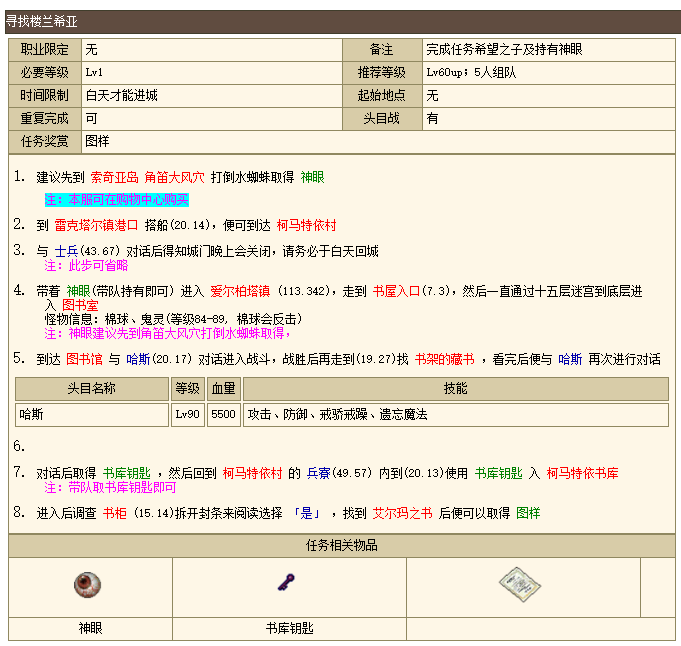Image resolution: width=681 pixels, height=646 pixels.
Task: Click the 推荐等级 label cell
Action: pos(382,72)
